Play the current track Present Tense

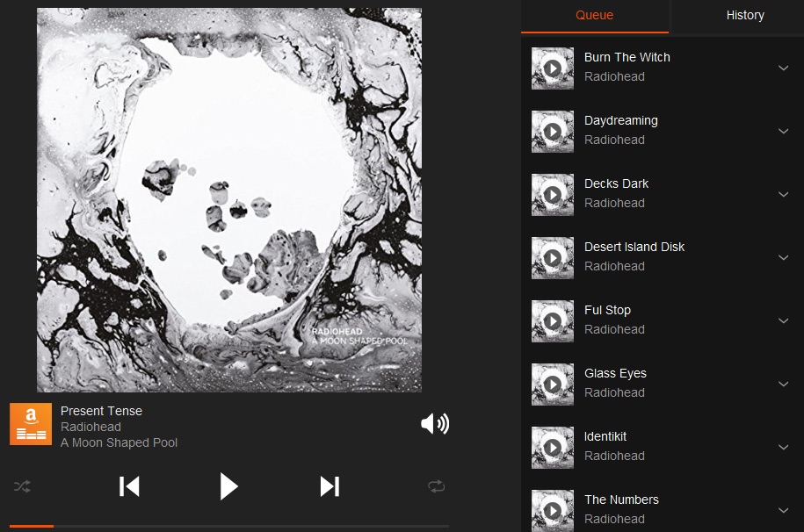click(228, 485)
